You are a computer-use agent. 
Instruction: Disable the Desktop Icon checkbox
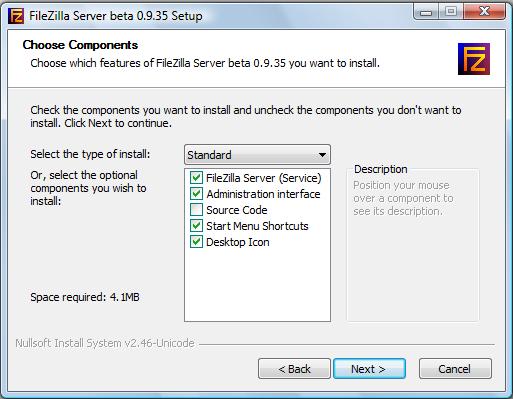pos(196,242)
